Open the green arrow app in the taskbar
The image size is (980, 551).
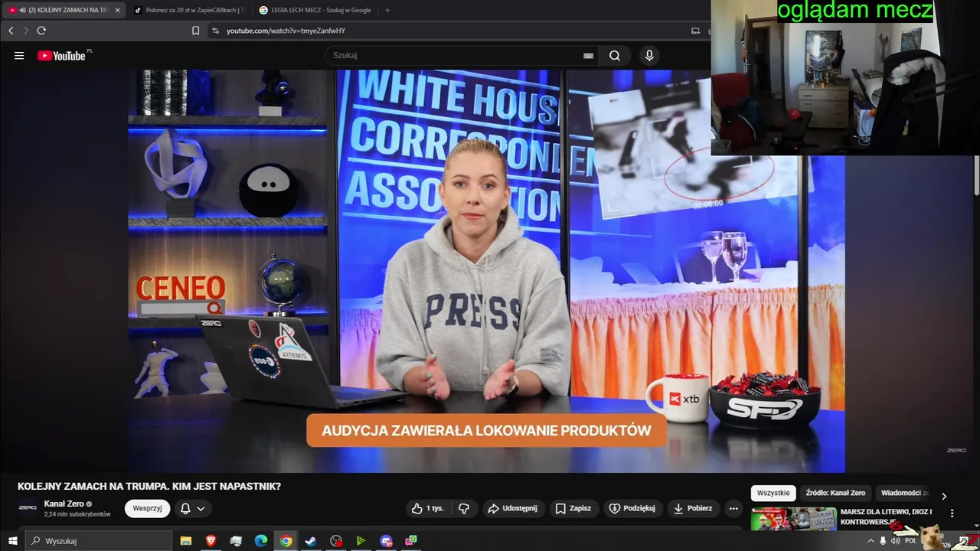(x=361, y=541)
